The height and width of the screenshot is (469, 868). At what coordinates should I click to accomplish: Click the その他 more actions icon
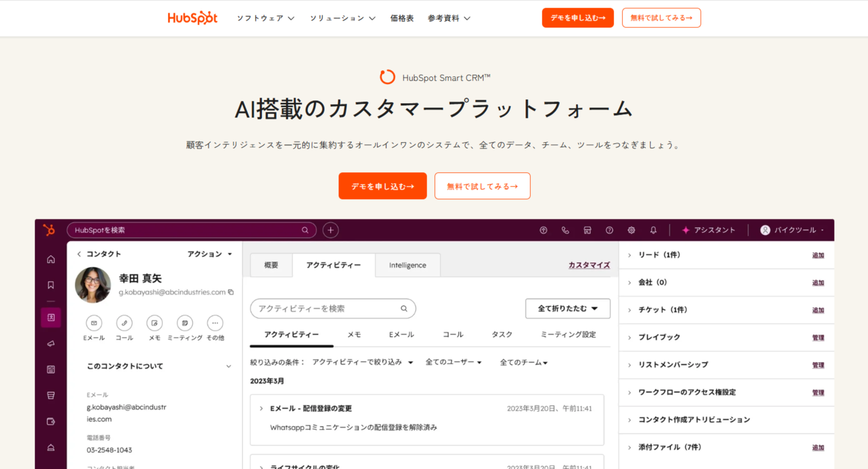tap(215, 323)
